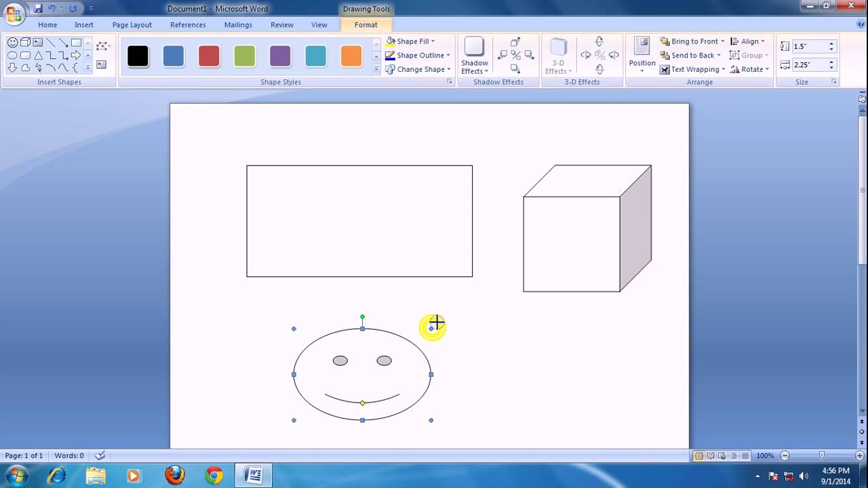Image resolution: width=868 pixels, height=488 pixels.
Task: Switch to Web Layout view button
Action: tap(722, 456)
